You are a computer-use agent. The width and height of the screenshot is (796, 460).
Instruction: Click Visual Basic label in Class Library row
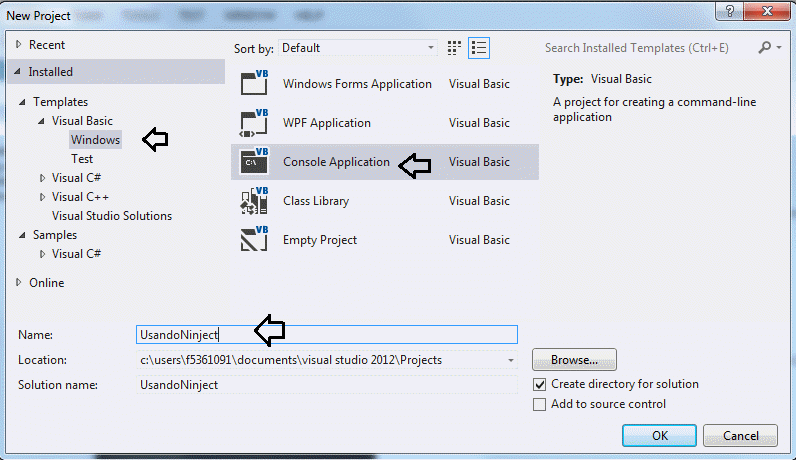pos(479,201)
